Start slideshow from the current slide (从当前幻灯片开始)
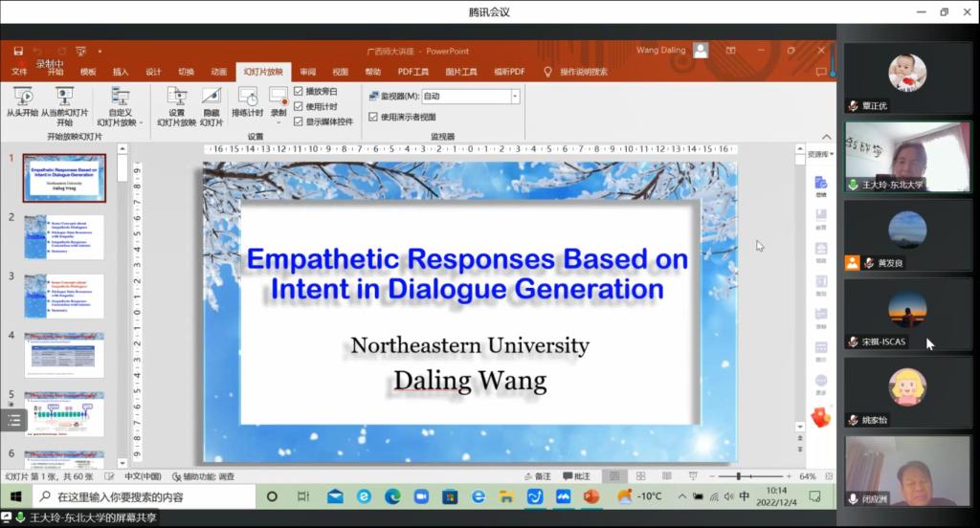This screenshot has height=528, width=980. pyautogui.click(x=64, y=105)
